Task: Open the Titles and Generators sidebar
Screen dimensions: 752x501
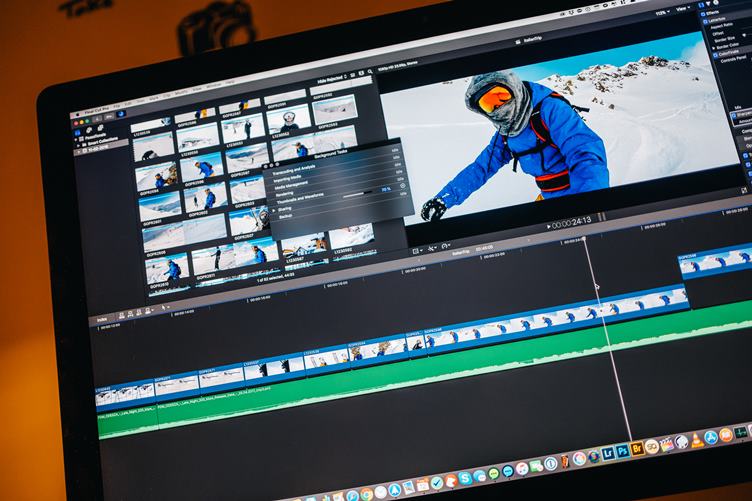Action: point(100,127)
